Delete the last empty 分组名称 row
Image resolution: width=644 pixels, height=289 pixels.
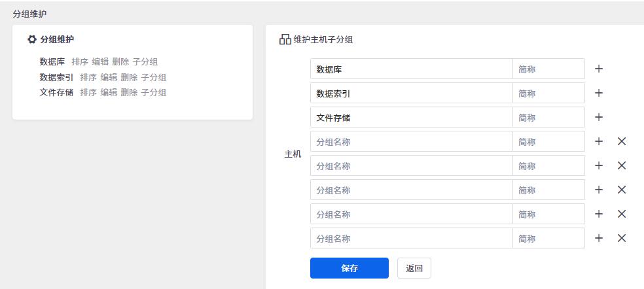[622, 238]
